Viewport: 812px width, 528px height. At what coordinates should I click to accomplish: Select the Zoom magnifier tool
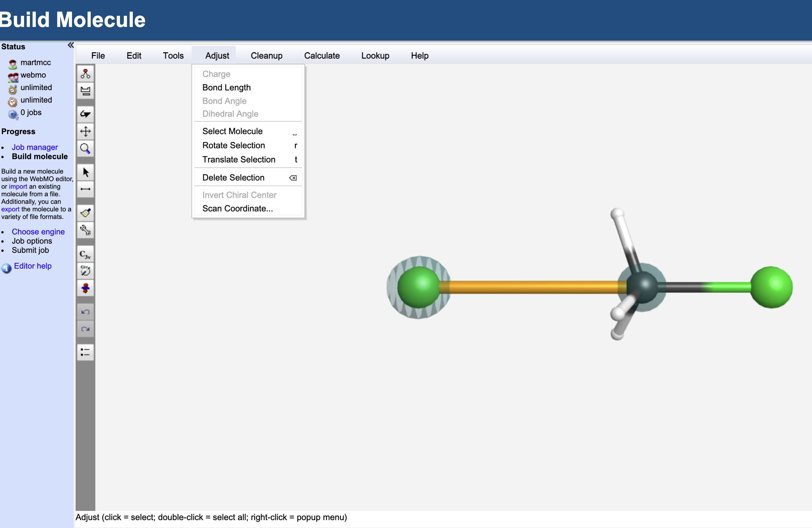(85, 149)
